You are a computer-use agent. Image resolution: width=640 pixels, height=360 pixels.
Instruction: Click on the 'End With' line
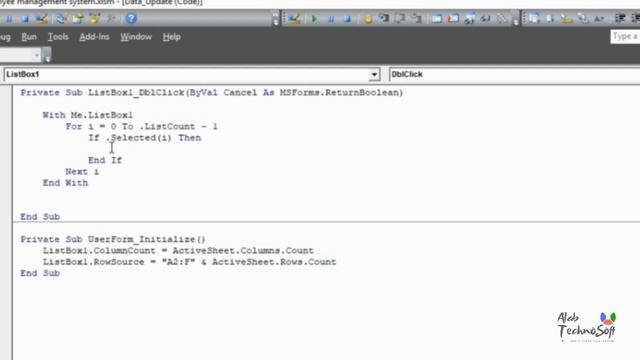click(x=65, y=183)
